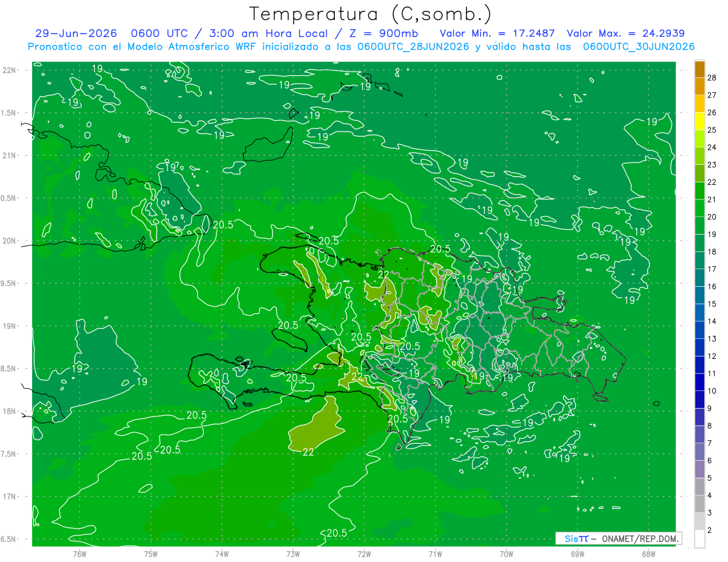Viewport: 728px width, 562px height.
Task: Click "3:00 am Hora Local" text
Action: click(x=270, y=33)
